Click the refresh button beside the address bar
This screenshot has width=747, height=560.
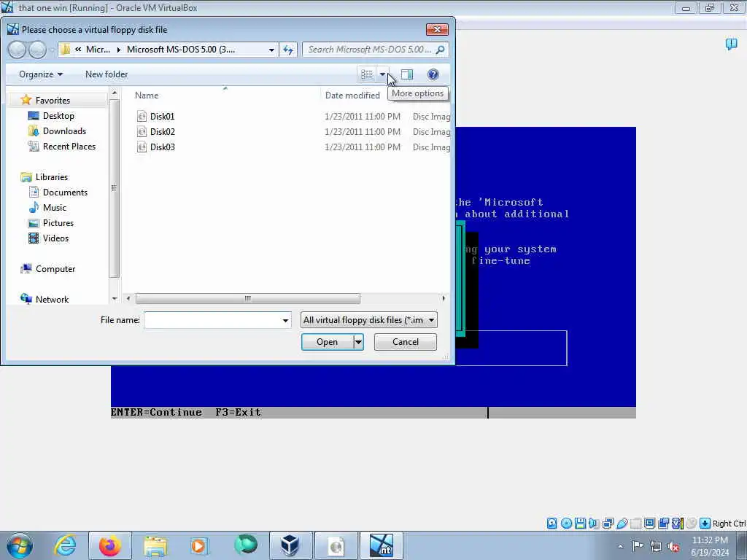point(288,50)
